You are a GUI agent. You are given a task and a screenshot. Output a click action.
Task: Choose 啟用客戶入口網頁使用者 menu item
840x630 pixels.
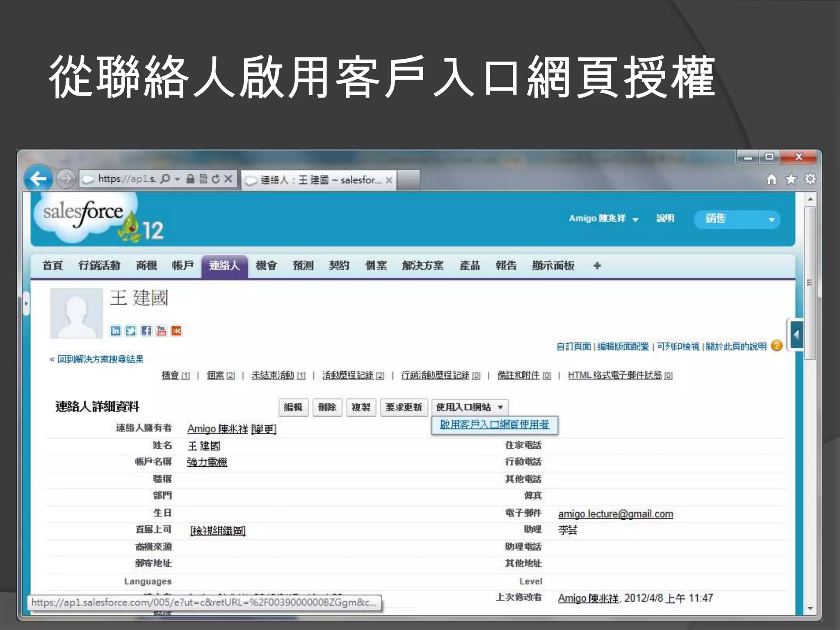click(x=494, y=425)
